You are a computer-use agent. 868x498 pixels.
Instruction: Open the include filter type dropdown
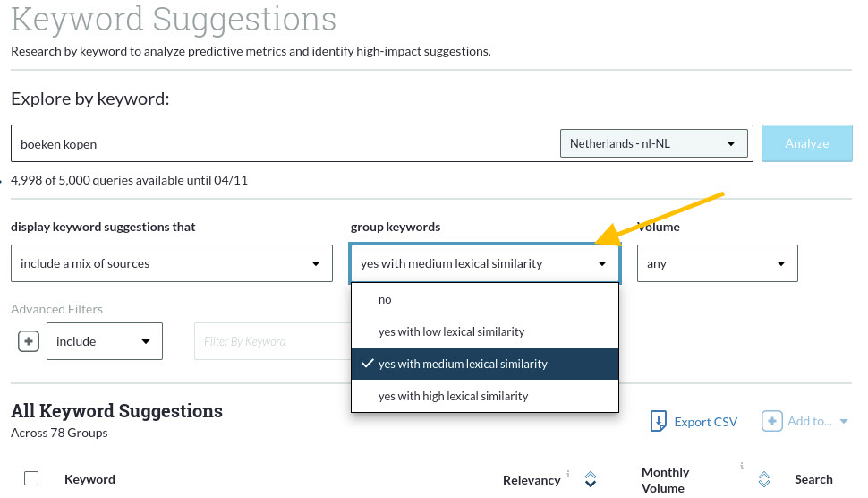pyautogui.click(x=104, y=341)
